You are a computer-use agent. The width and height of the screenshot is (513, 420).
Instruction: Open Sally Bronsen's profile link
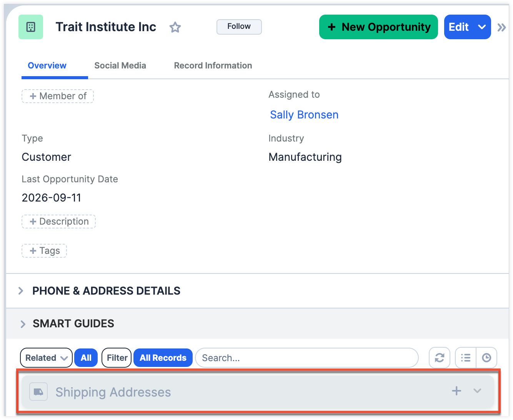304,115
